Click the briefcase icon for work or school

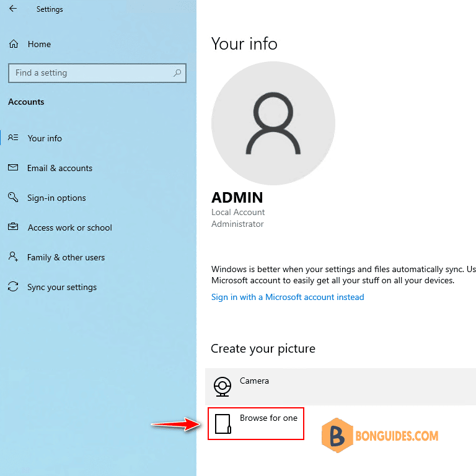(x=13, y=227)
